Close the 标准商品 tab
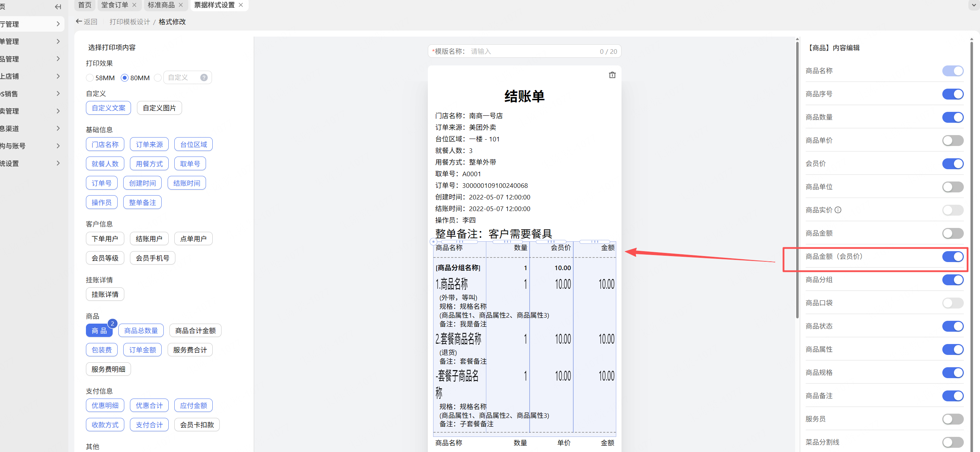Screen dimensions: 980x452 pos(181,5)
